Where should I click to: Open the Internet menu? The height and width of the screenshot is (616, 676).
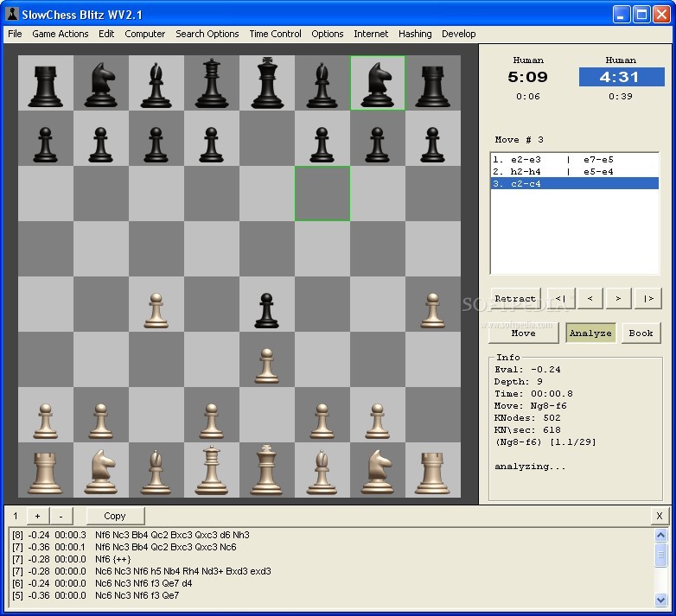point(371,34)
